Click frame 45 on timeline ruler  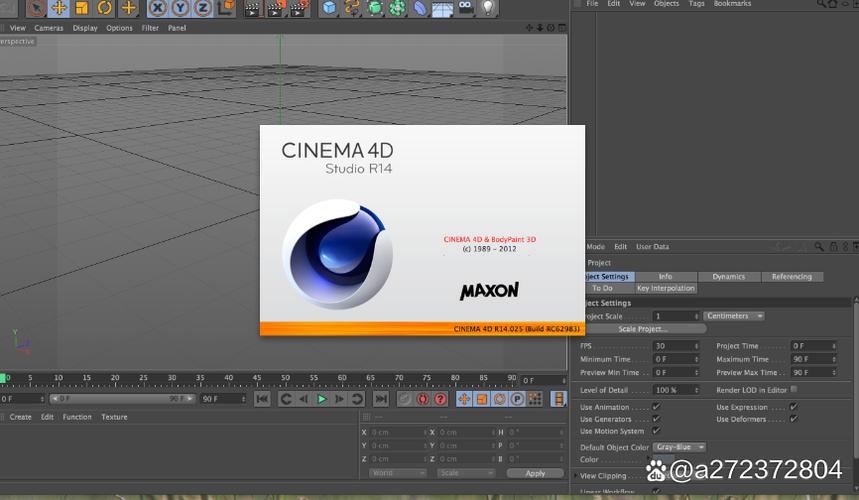coord(257,380)
